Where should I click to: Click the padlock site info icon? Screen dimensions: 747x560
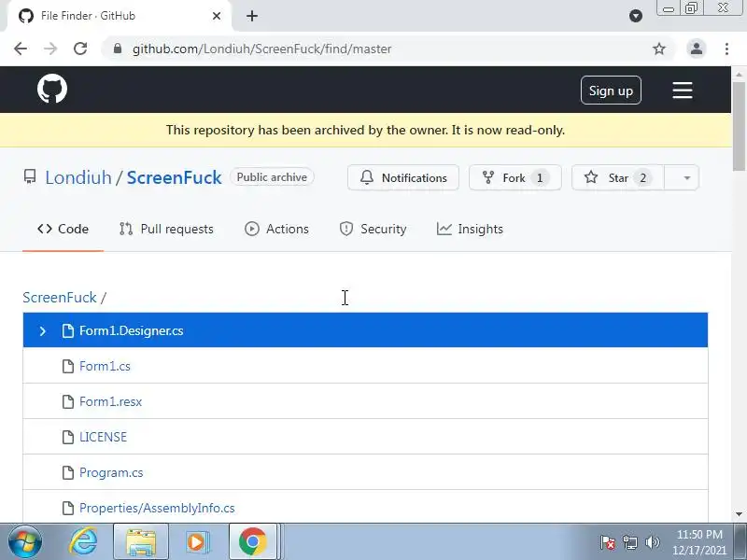coord(118,49)
